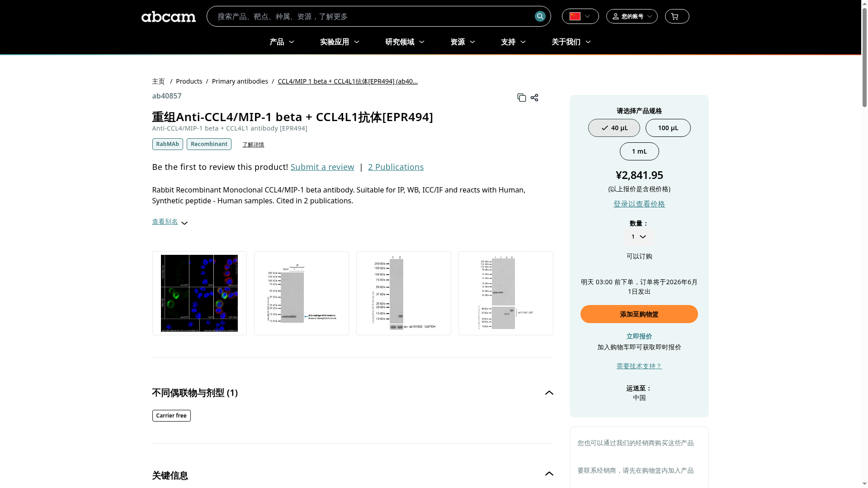
Task: Click the ab40857 product code text
Action: tap(167, 96)
